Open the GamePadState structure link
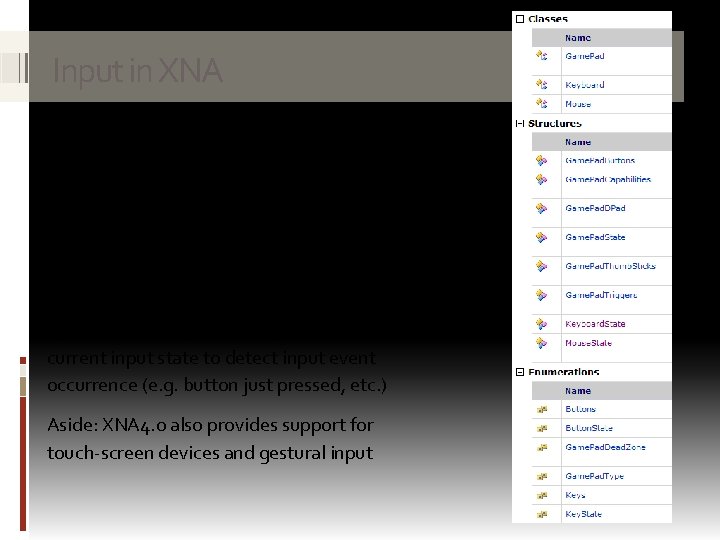The width and height of the screenshot is (720, 540). [x=595, y=237]
